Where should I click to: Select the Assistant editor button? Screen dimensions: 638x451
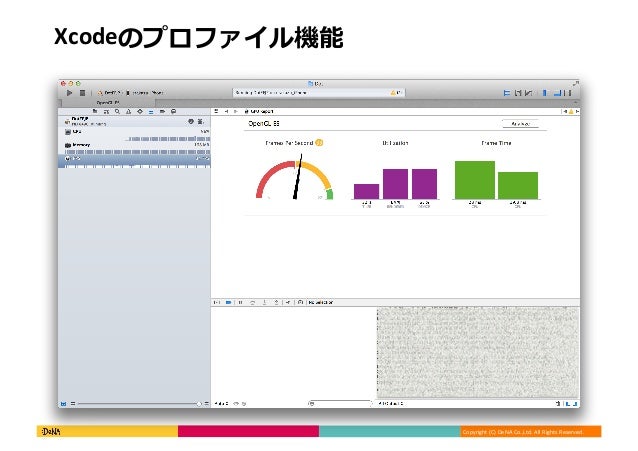click(518, 93)
